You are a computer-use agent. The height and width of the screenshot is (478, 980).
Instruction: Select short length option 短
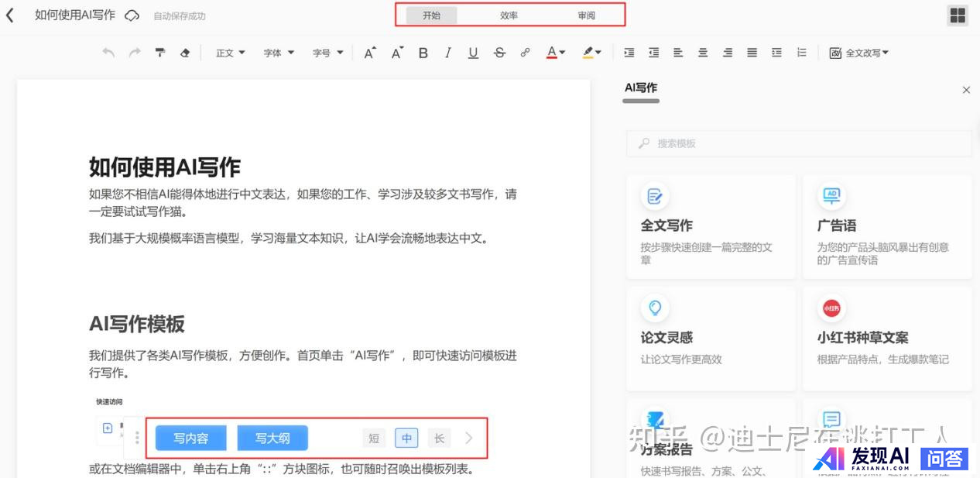(374, 438)
